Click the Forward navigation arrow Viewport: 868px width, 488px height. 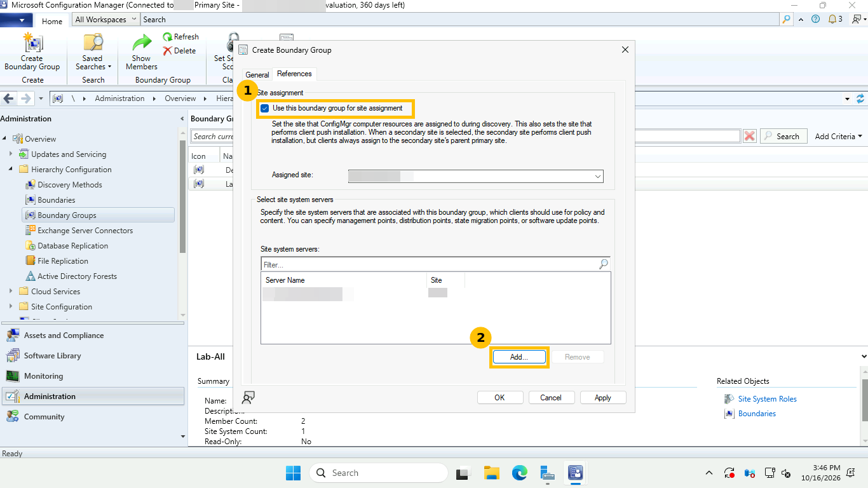(x=26, y=98)
